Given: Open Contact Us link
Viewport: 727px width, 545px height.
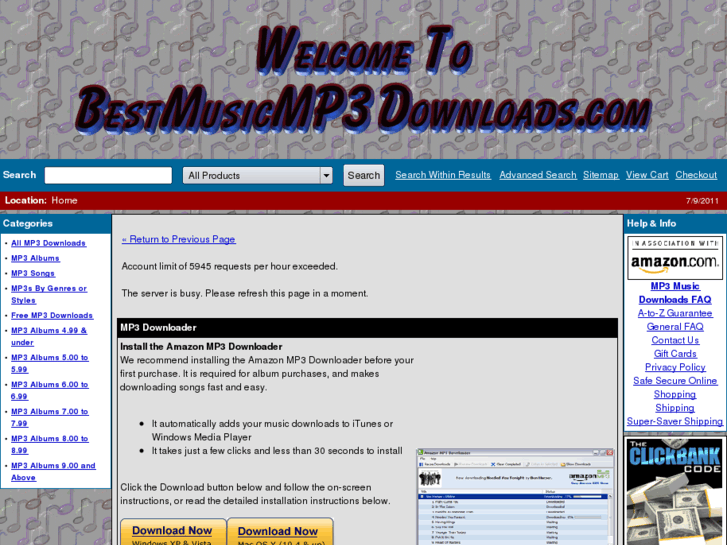Looking at the screenshot, I should [675, 340].
